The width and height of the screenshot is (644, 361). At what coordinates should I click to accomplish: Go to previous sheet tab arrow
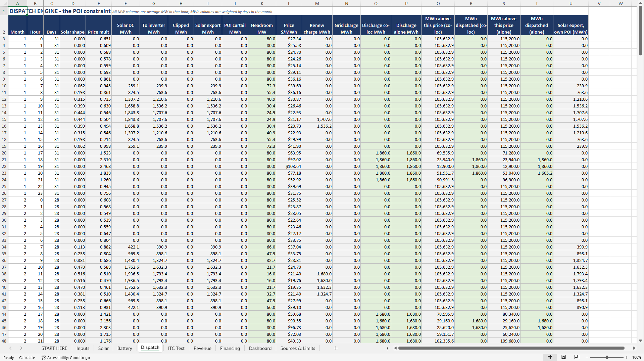pos(10,348)
